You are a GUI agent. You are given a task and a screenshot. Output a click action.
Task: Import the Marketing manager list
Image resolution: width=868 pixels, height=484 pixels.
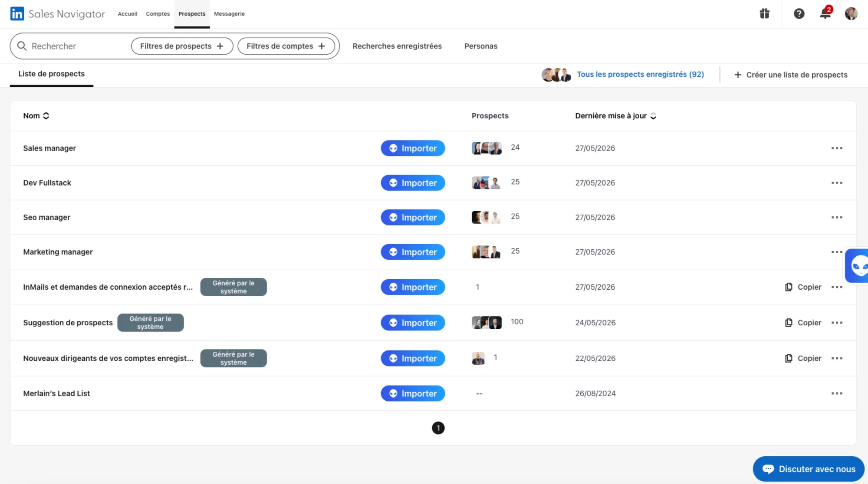[413, 252]
